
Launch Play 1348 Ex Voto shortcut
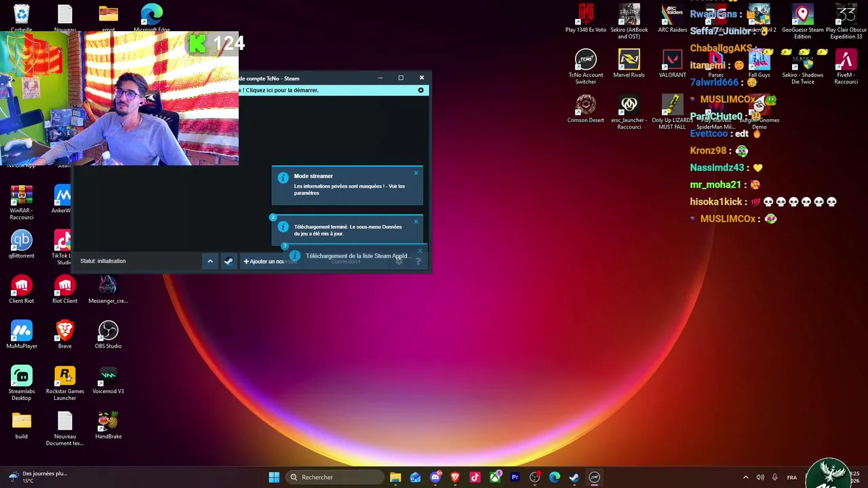click(x=585, y=18)
